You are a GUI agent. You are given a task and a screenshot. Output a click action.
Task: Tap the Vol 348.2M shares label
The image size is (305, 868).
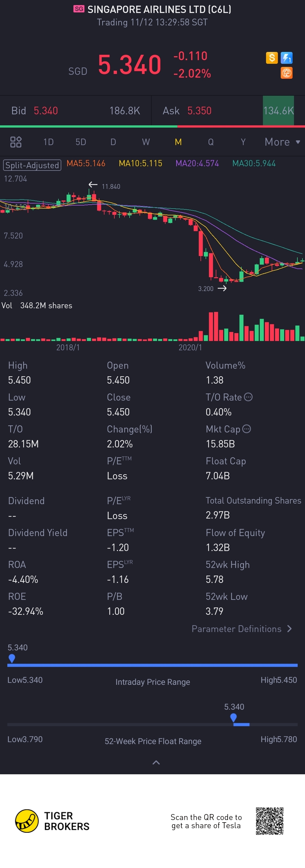click(37, 305)
